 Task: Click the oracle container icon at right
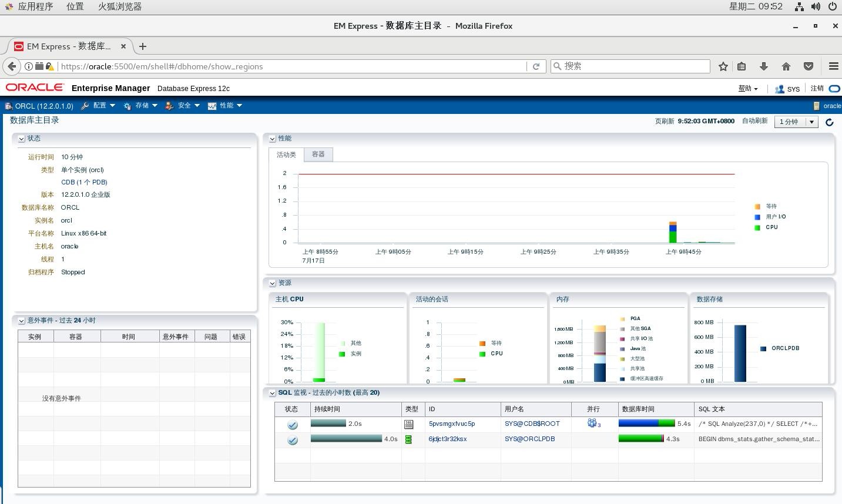(x=816, y=106)
